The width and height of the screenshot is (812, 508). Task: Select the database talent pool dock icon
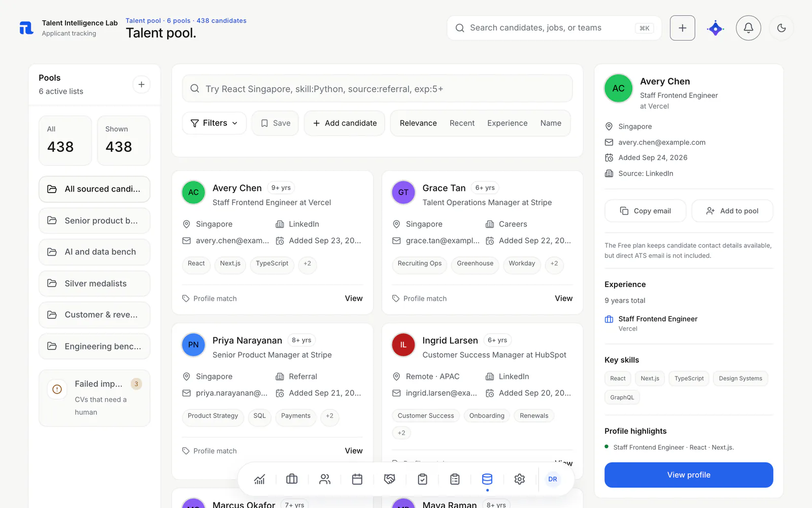[x=487, y=479]
